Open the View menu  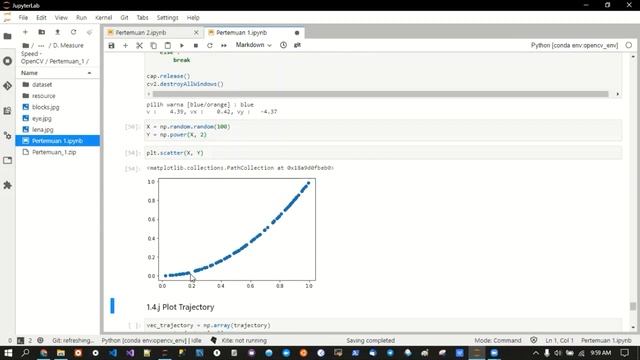[x=61, y=18]
